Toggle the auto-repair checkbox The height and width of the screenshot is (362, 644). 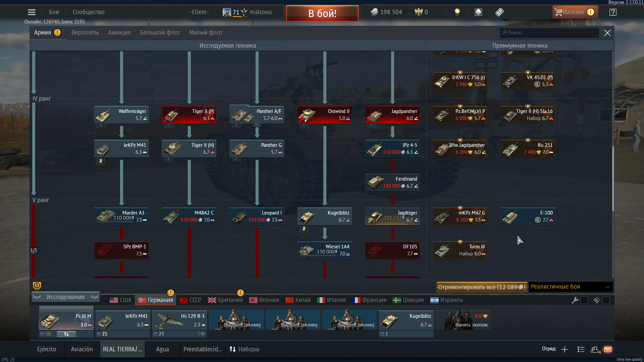[x=584, y=300]
